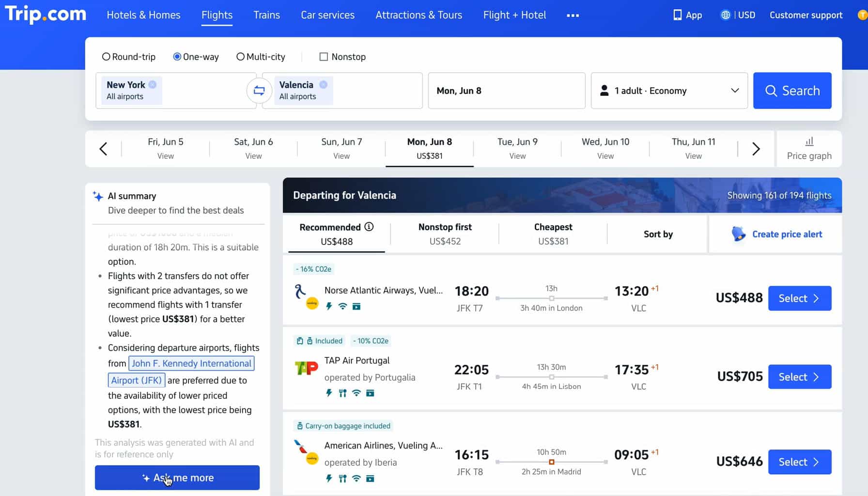Click Carry-on baggage included badge
Screen dimensions: 868x496
[343, 426]
